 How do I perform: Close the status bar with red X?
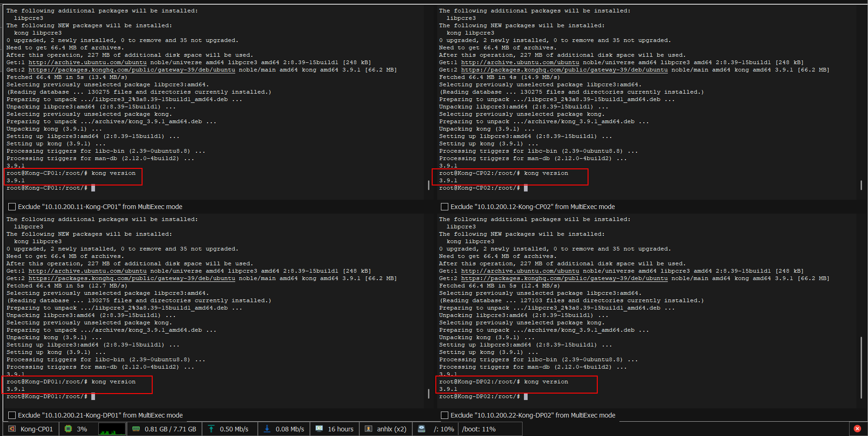tap(857, 429)
